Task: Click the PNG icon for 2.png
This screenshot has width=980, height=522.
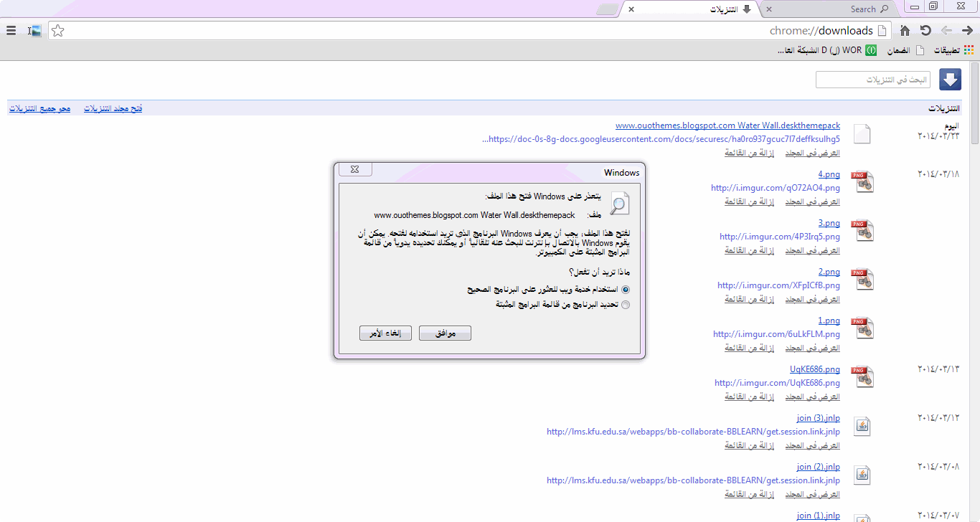Action: coord(862,280)
